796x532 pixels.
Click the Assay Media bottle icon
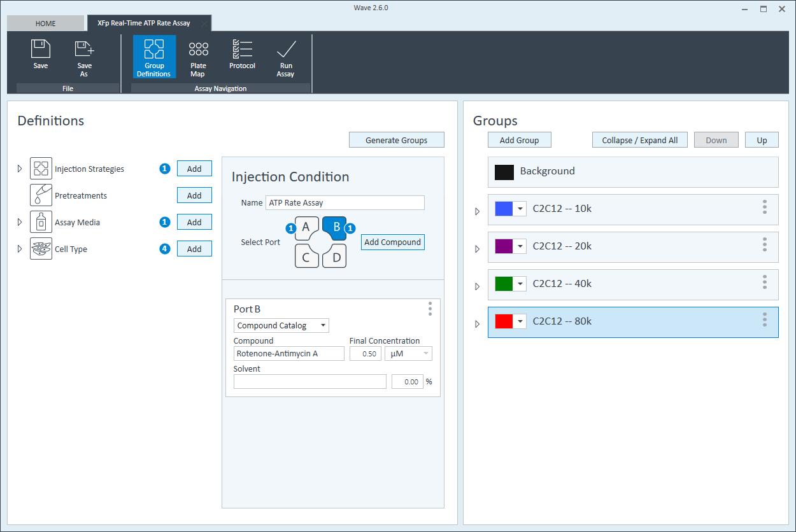(x=41, y=222)
